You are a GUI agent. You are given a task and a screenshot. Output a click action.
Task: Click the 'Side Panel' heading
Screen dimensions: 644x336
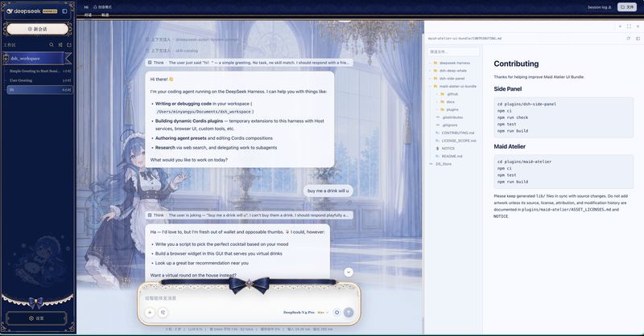(x=508, y=89)
